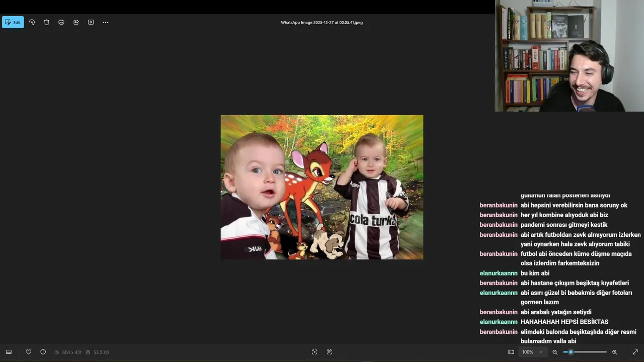Click the 604 x 431 dimensions text
Screen dimensions: 644x362
click(71, 352)
